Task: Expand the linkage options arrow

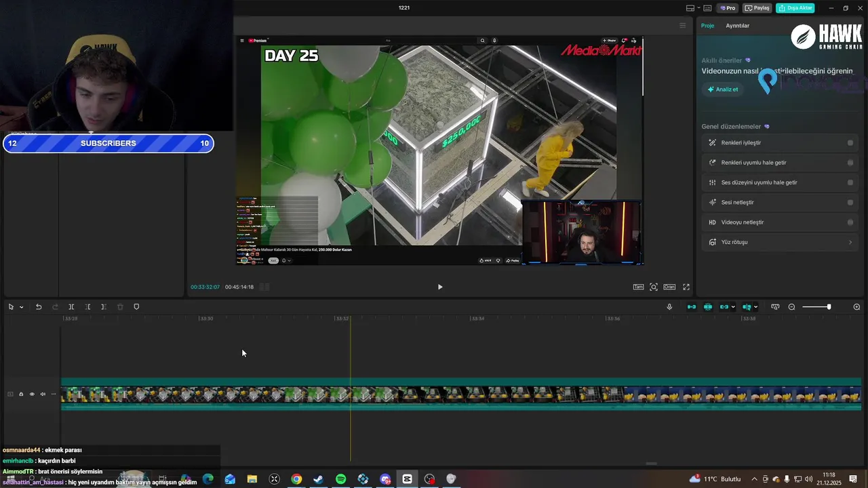Action: [733, 307]
